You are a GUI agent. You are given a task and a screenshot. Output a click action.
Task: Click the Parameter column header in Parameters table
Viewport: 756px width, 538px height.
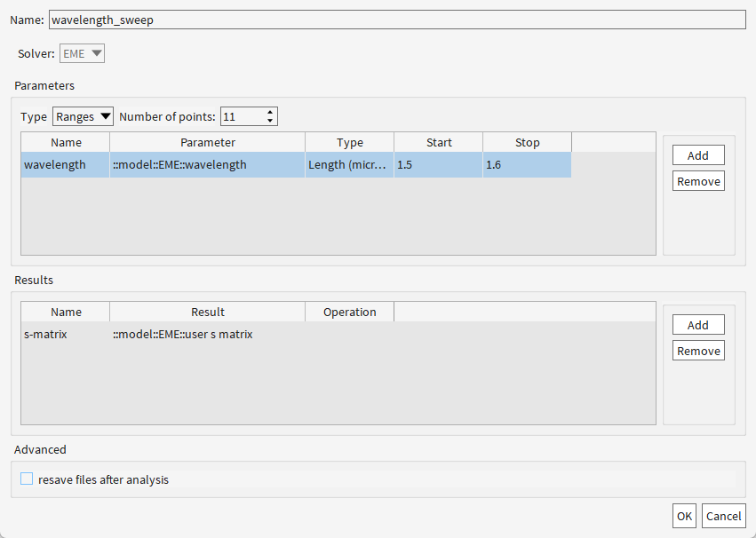pyautogui.click(x=207, y=143)
